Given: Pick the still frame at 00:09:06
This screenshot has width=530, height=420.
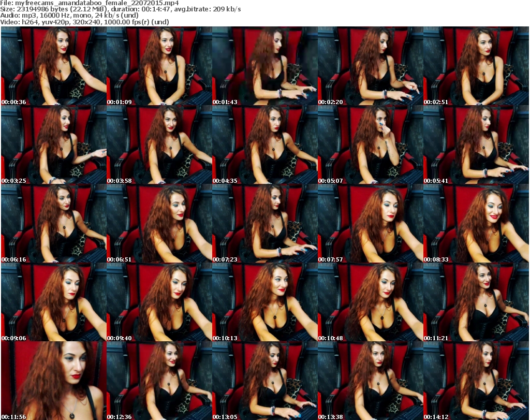Looking at the screenshot, I should (x=54, y=302).
